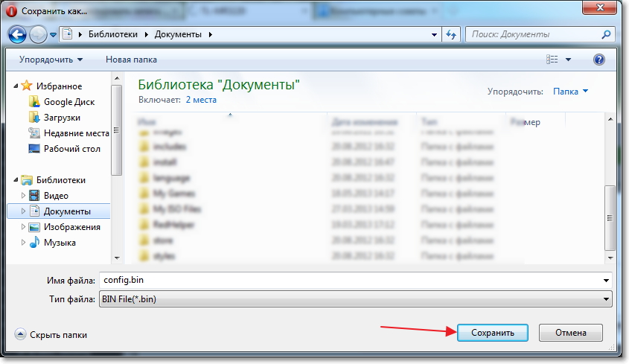
Task: Click the search magnifier icon
Action: (x=606, y=34)
